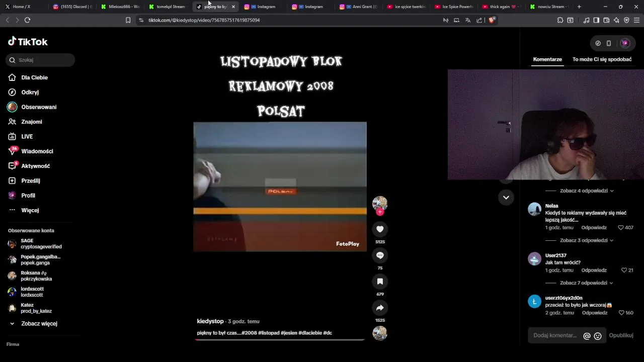Screen dimensions: 644x362
Task: Open profile avatar in top pill
Action: click(x=625, y=43)
